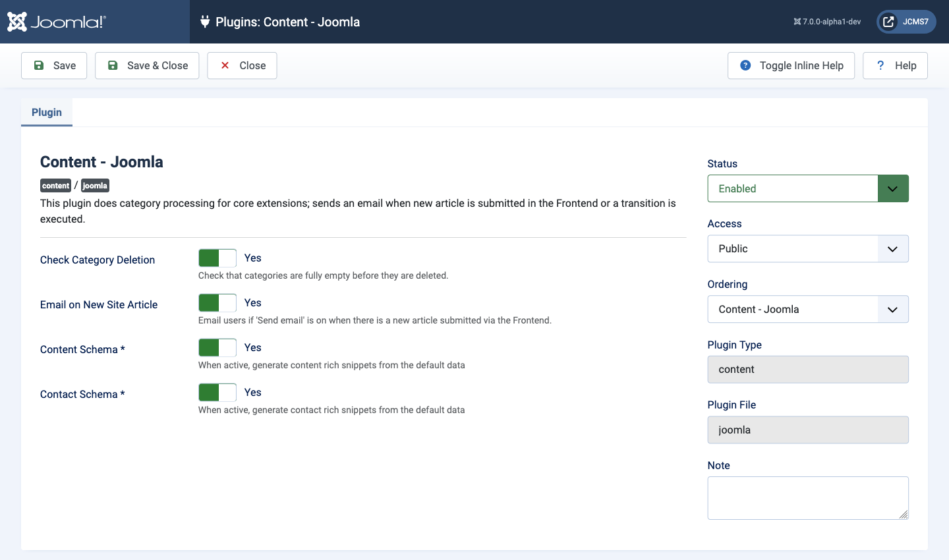949x560 pixels.
Task: Click the red X icon in Close button
Action: coord(225,65)
